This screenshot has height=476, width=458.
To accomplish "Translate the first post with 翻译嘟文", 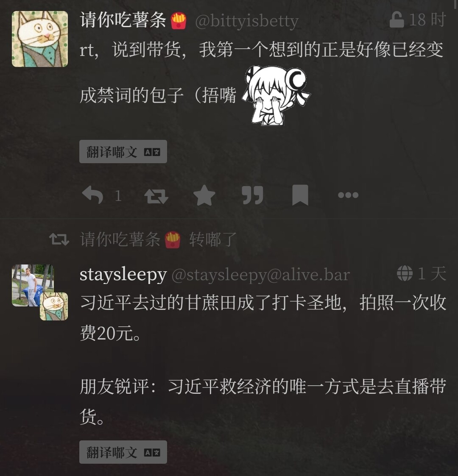I will pyautogui.click(x=123, y=151).
